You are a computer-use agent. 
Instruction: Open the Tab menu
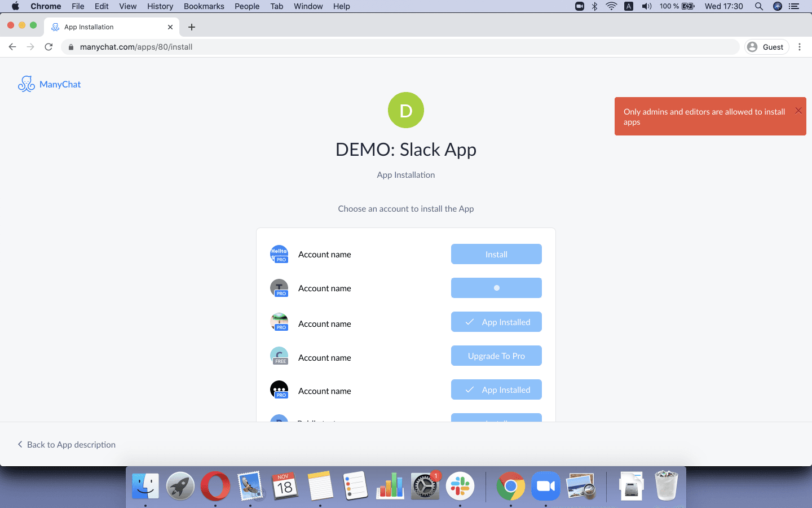[276, 6]
